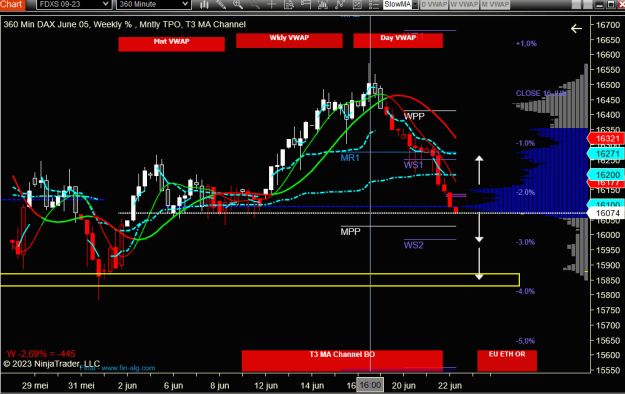Open the indicators bar-chart icon
The height and width of the screenshot is (394, 625).
point(323,4)
